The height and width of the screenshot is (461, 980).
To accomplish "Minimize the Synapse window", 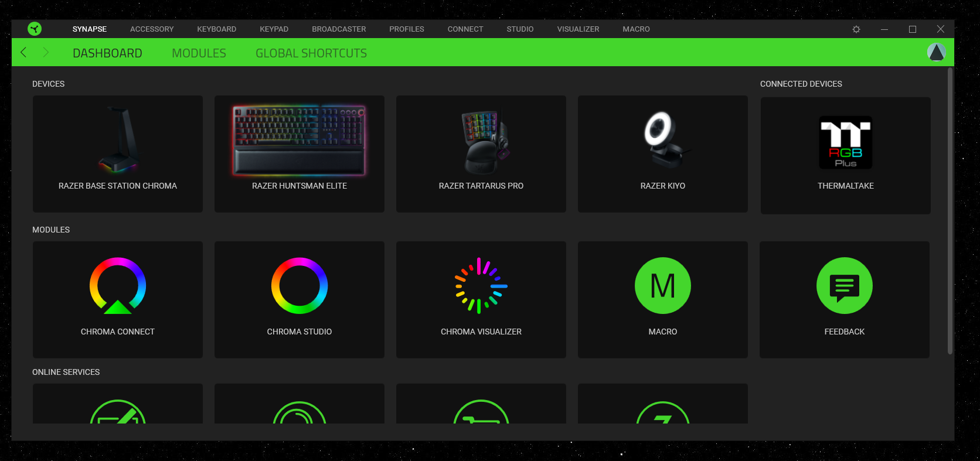I will (884, 29).
